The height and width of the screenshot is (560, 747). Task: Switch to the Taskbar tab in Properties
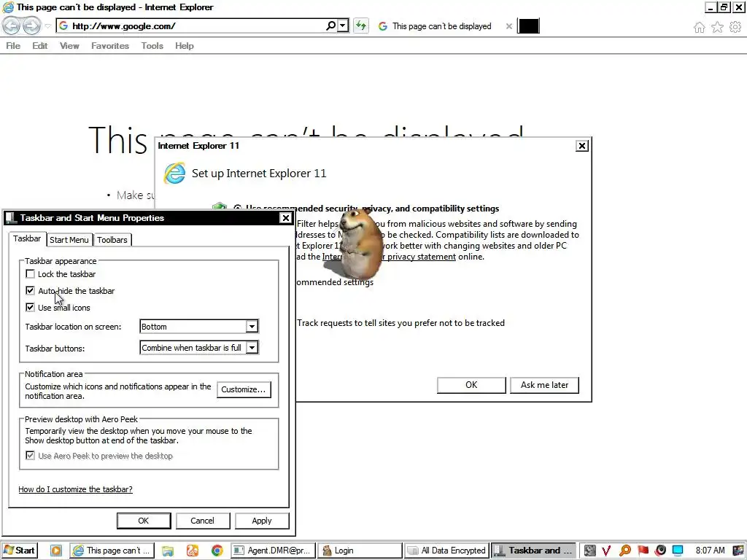tap(27, 238)
